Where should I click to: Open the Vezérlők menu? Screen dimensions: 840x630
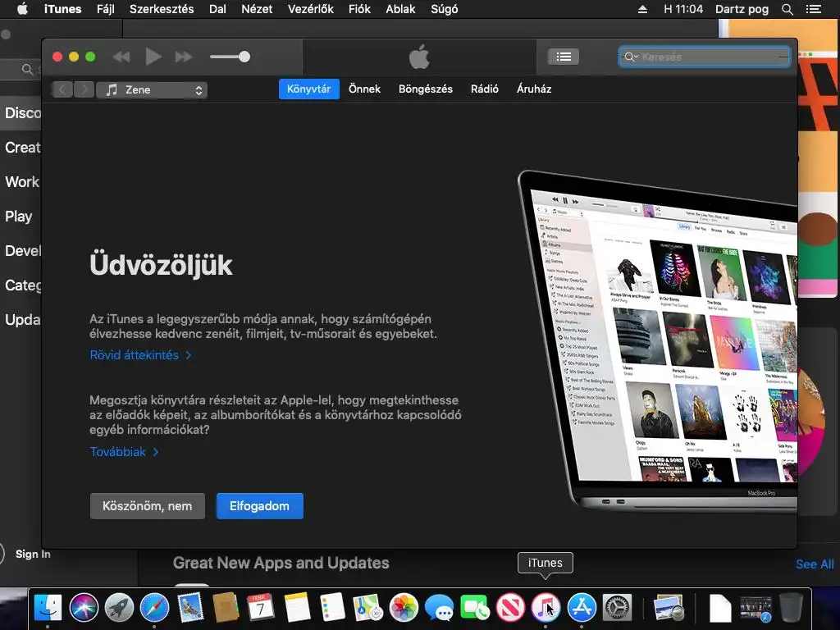coord(311,9)
